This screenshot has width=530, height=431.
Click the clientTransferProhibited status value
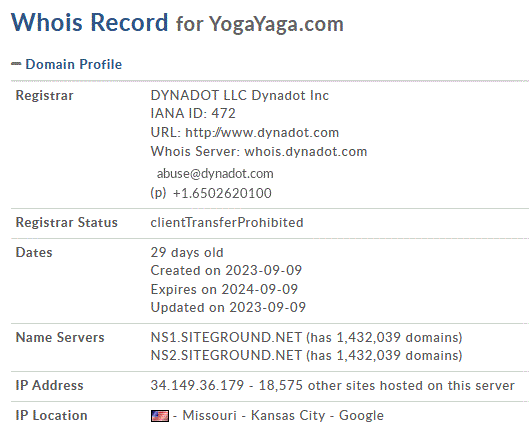227,222
